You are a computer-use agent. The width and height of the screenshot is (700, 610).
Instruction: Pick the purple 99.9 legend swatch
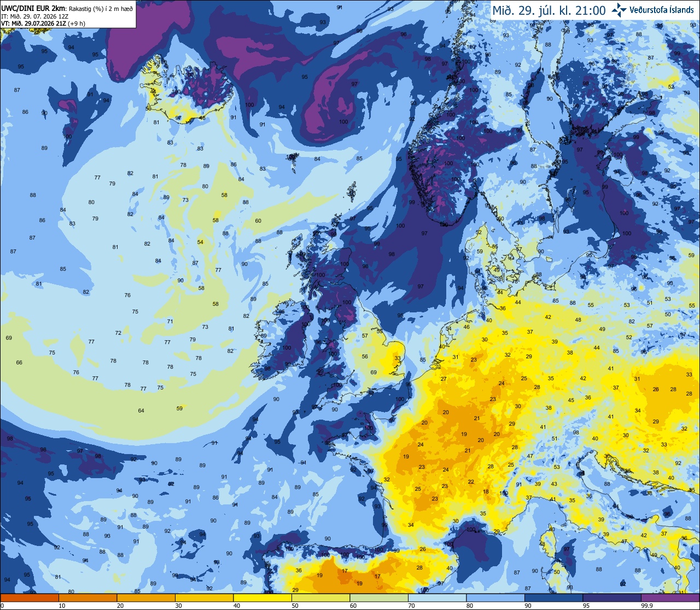670,597
